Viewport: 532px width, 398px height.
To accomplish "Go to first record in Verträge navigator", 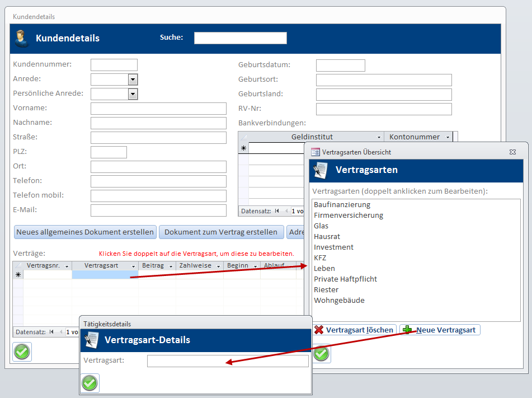I will pyautogui.click(x=51, y=332).
